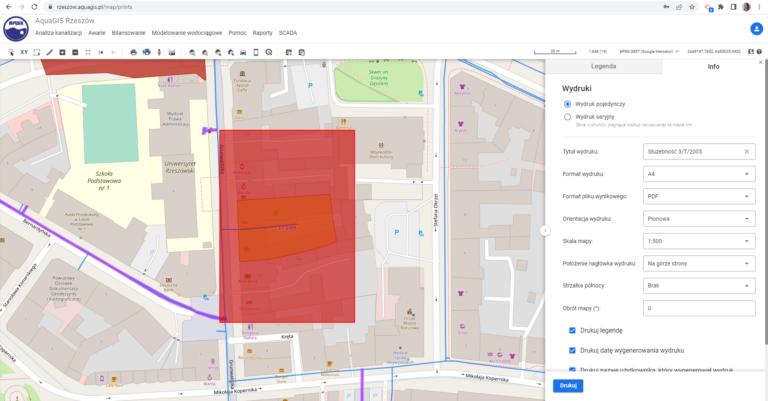768x401 pixels.
Task: Select the line measure tool
Action: click(x=49, y=51)
